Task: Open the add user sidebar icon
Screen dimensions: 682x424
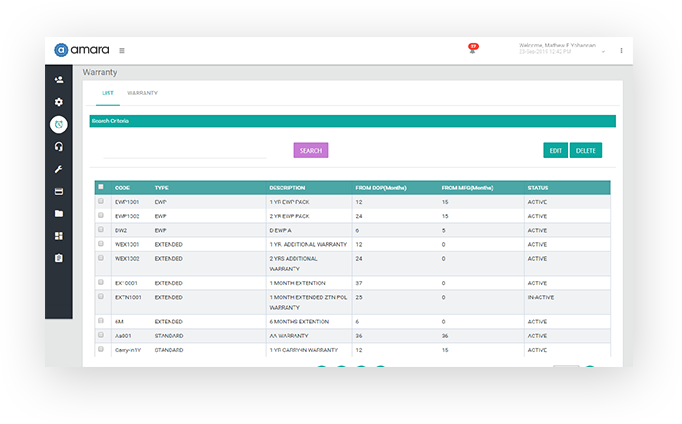Action: pos(59,80)
